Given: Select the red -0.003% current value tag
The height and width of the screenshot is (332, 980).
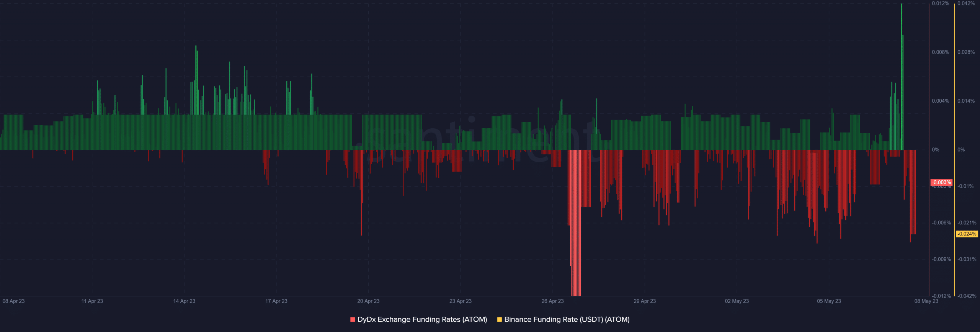Looking at the screenshot, I should click(941, 183).
